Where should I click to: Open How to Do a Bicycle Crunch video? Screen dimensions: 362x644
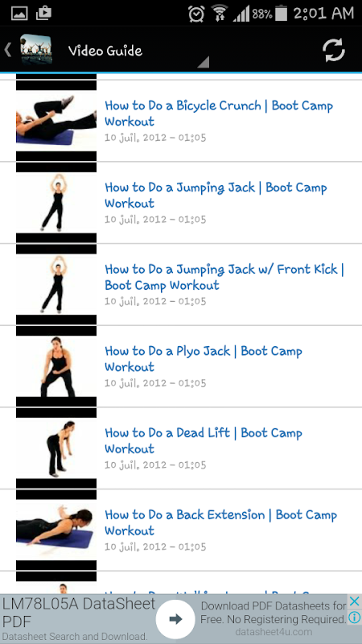[x=218, y=113]
